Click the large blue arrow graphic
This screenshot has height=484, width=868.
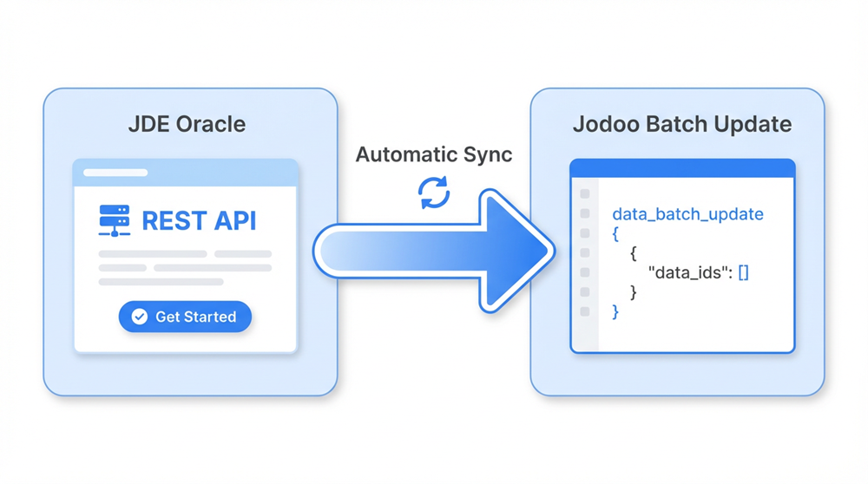434,252
